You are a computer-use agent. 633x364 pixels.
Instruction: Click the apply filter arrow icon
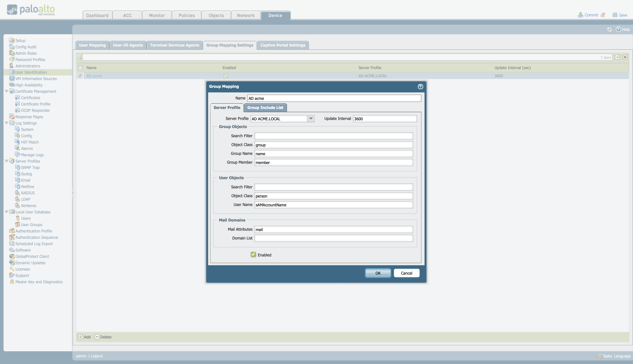pos(617,57)
